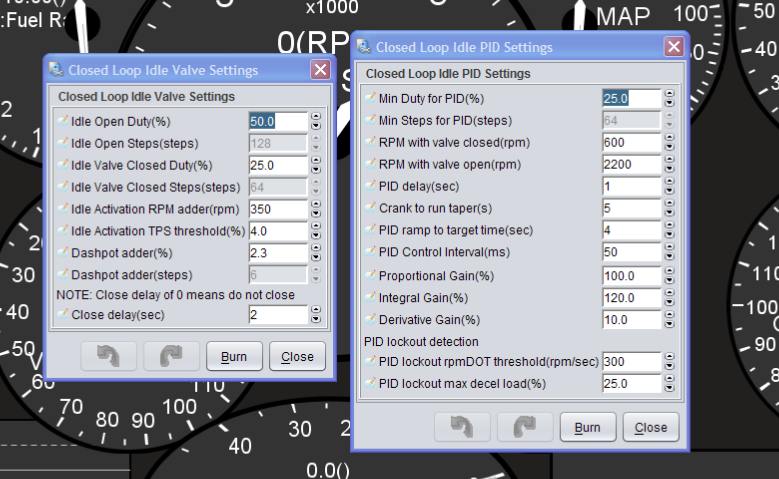Click the title bar icon of Idle PID Settings
This screenshot has height=479, width=779.
(364, 47)
